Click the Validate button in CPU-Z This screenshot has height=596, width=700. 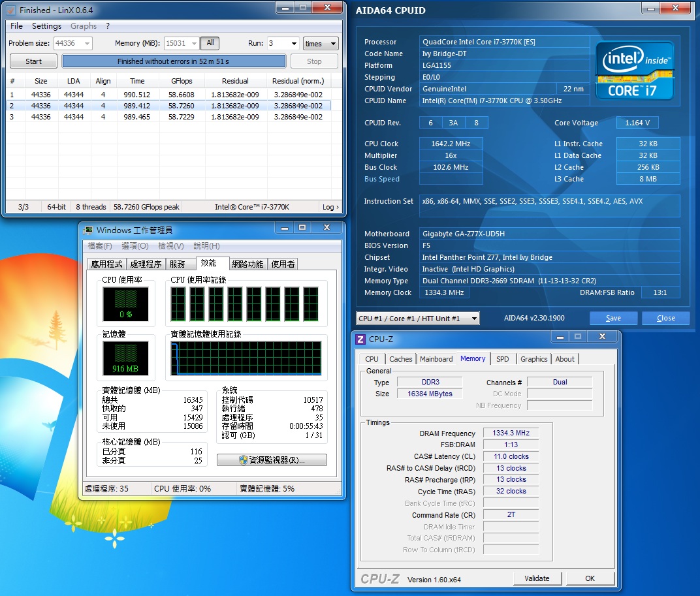coord(537,578)
